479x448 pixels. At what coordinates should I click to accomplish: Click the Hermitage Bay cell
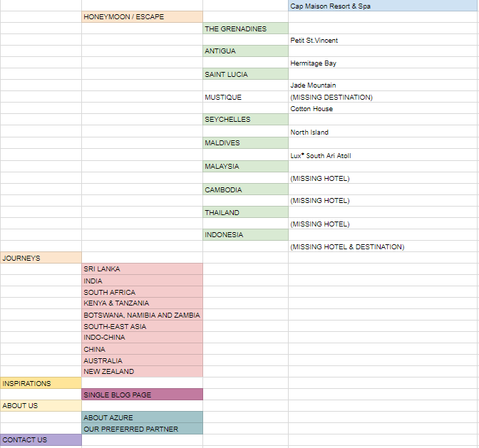[x=383, y=63]
